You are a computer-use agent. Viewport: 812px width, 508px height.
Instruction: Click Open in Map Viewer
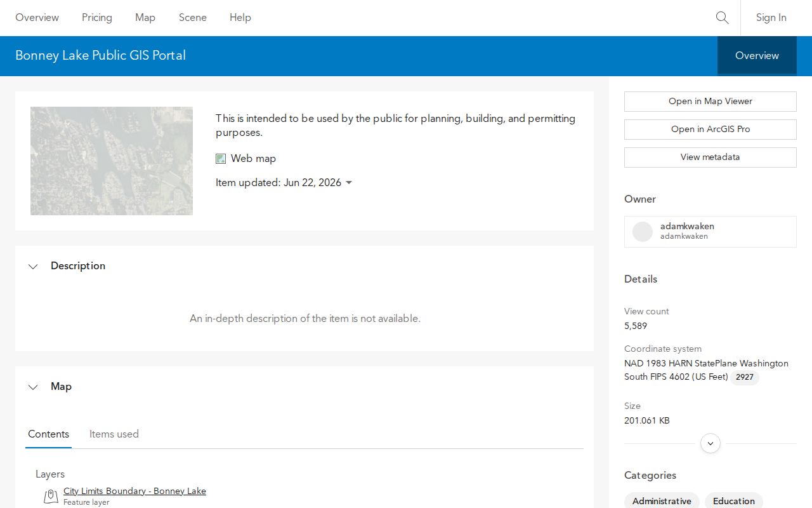click(x=710, y=102)
